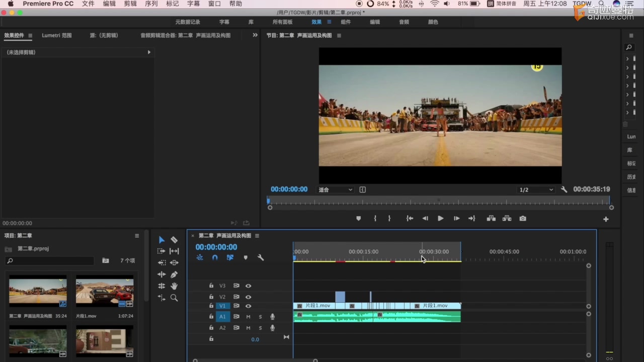This screenshot has width=644, height=362.
Task: Open the 序列 menu in menu bar
Action: click(151, 4)
